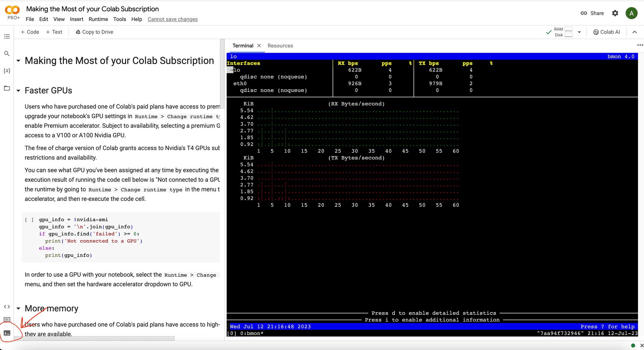Switch to the Resources tab
Screen dimensions: 644x350
(x=280, y=46)
